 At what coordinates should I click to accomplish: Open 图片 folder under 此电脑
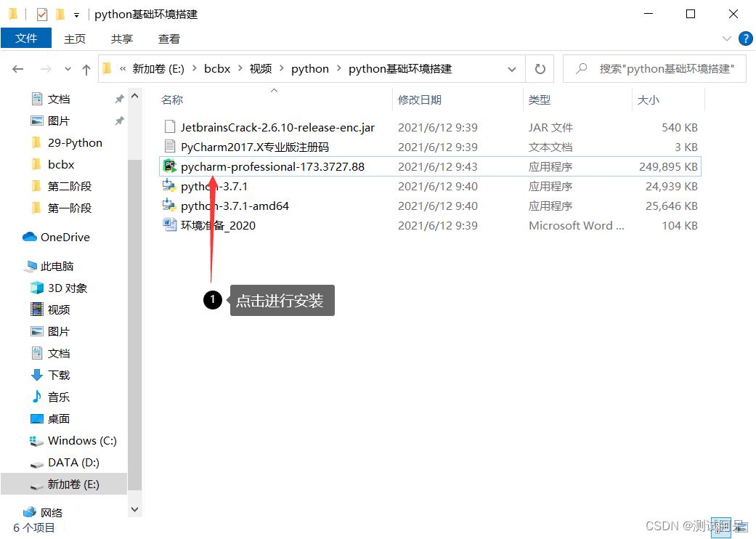pyautogui.click(x=50, y=331)
